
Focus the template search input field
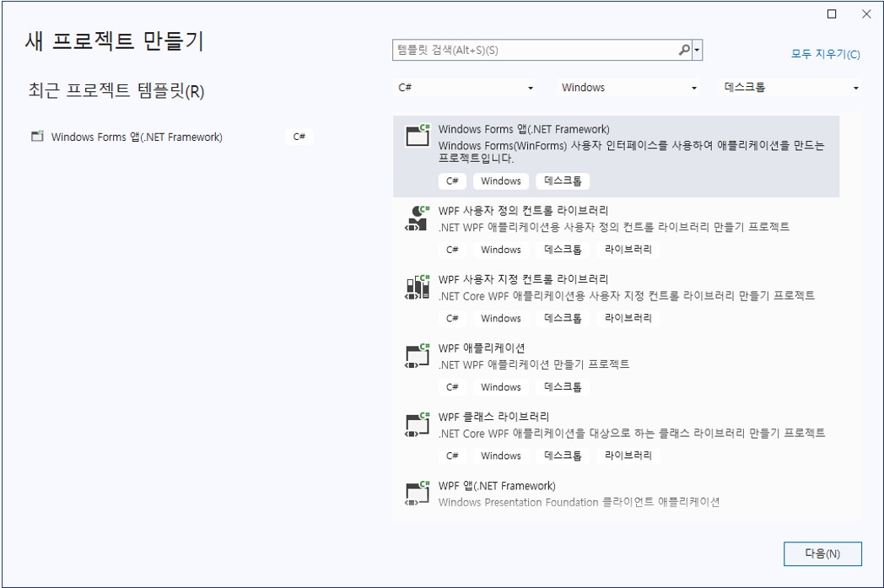click(x=536, y=50)
